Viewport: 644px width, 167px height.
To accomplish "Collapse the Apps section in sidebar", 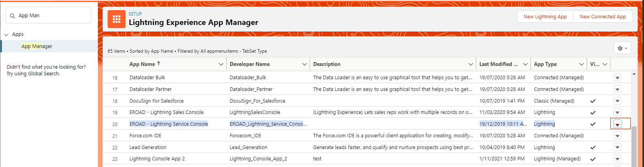I will point(6,35).
